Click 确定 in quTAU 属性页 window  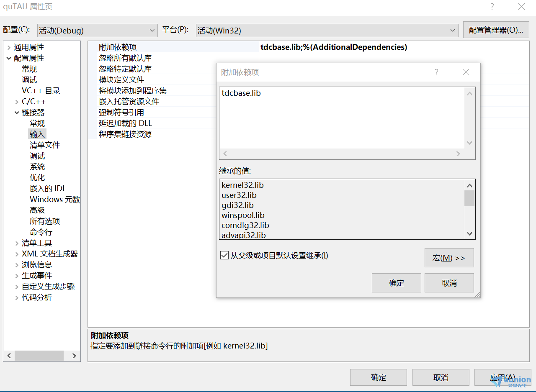click(x=378, y=377)
